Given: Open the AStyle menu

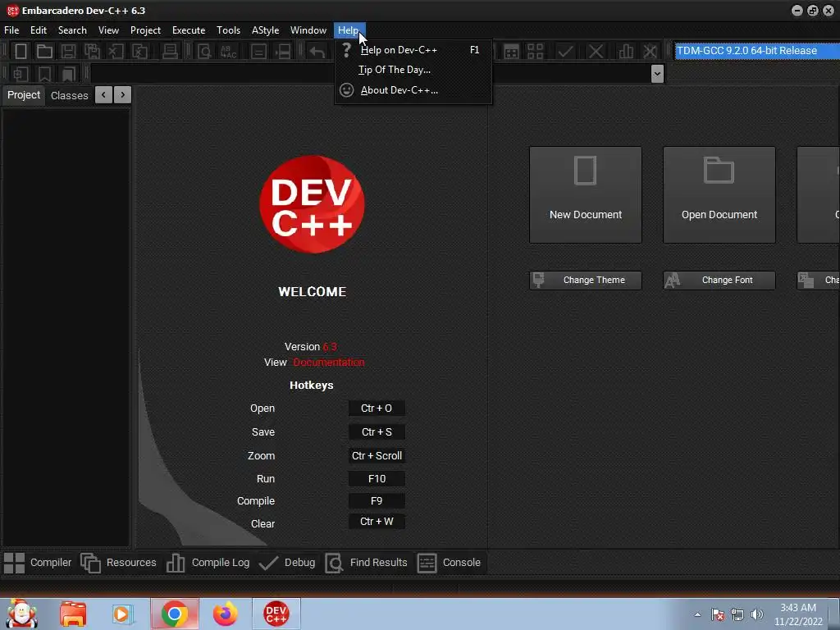Looking at the screenshot, I should point(265,30).
